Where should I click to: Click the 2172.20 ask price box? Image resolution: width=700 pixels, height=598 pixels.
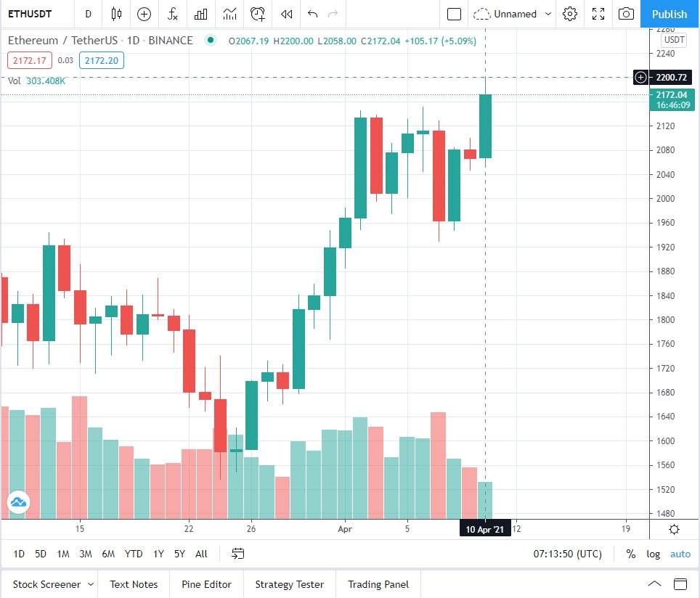(101, 60)
